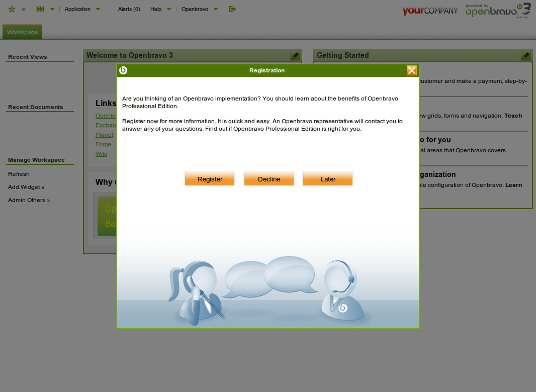Click Refresh in Manage Workspace

(19, 174)
